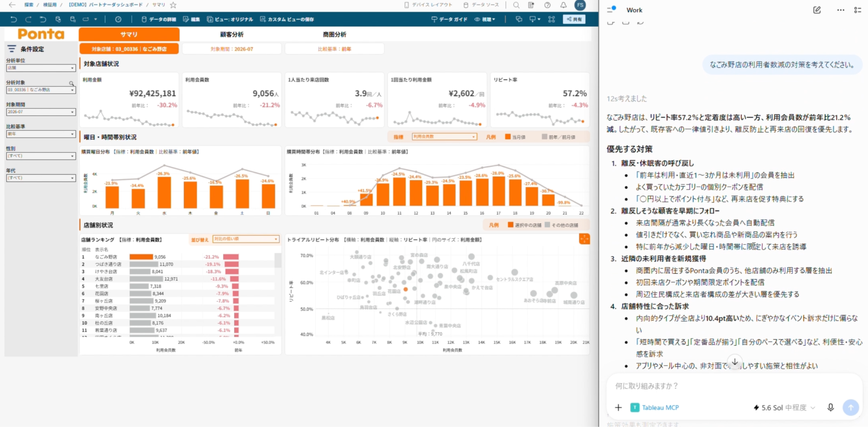Image resolution: width=868 pixels, height=427 pixels.
Task: Switch to the 顧客分析 tab
Action: [231, 34]
